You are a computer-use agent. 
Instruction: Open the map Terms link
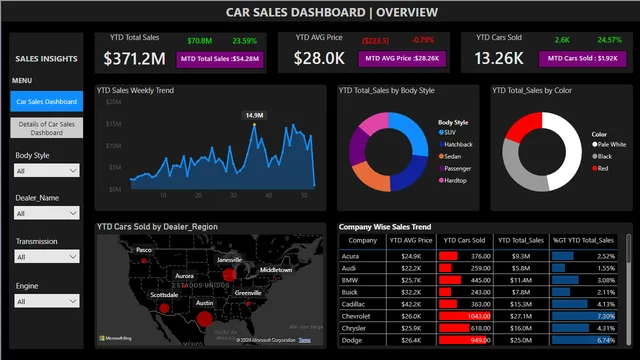pos(304,340)
